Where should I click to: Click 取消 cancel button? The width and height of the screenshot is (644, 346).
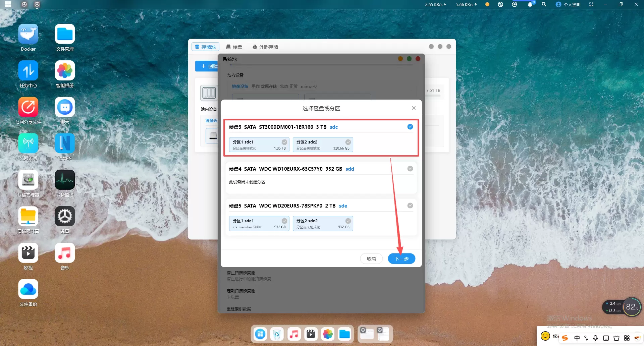click(x=371, y=258)
